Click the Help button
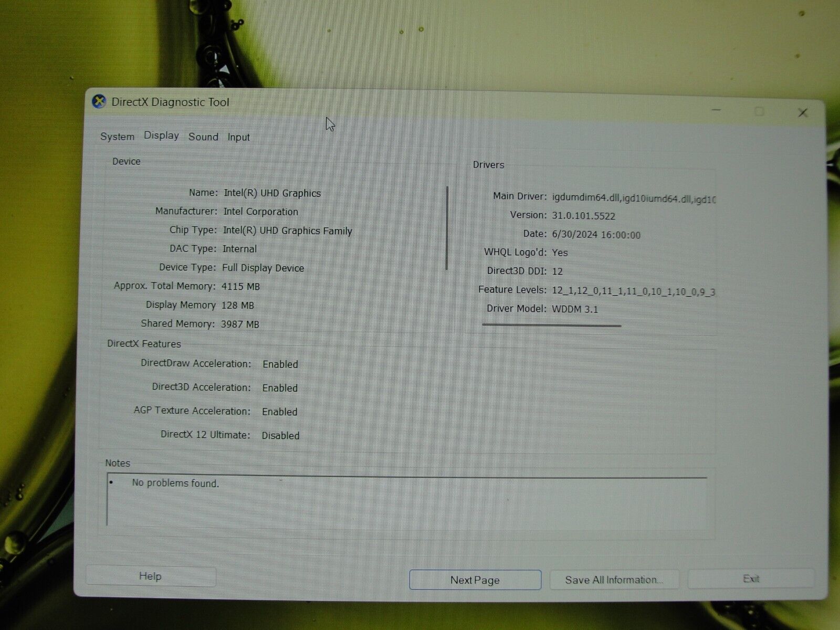 pyautogui.click(x=150, y=576)
